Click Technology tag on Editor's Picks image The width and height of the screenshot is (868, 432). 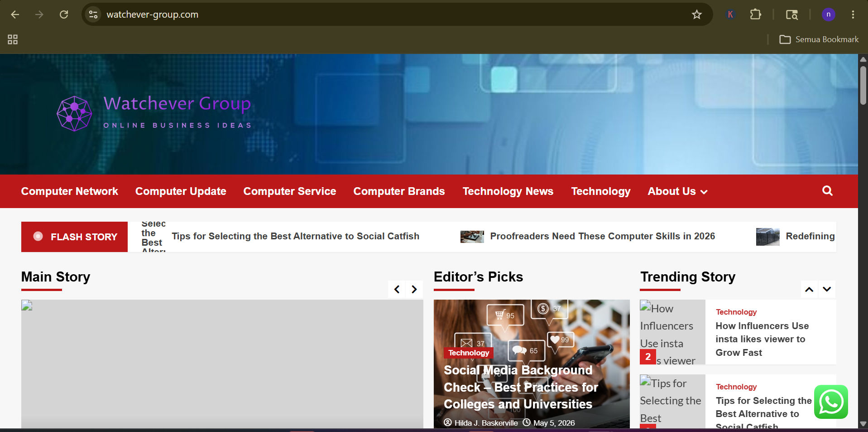coord(469,353)
